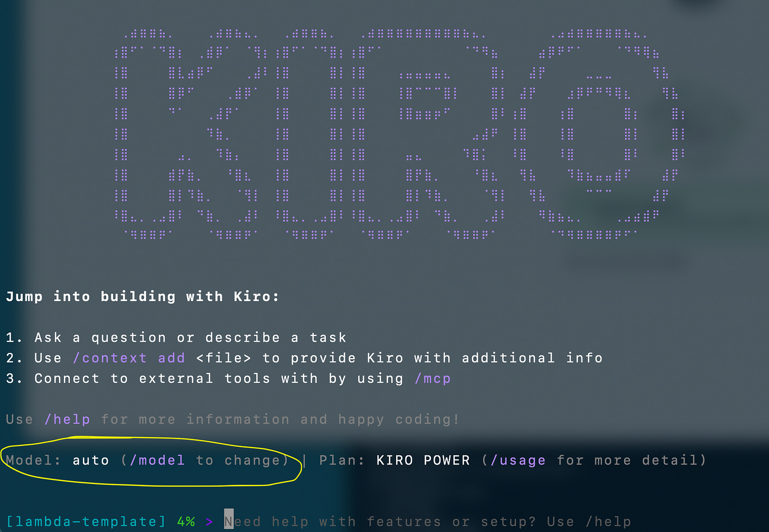Screen dimensions: 769x532
Task: Click 'for more information and happy coding!' text
Action: [x=280, y=419]
